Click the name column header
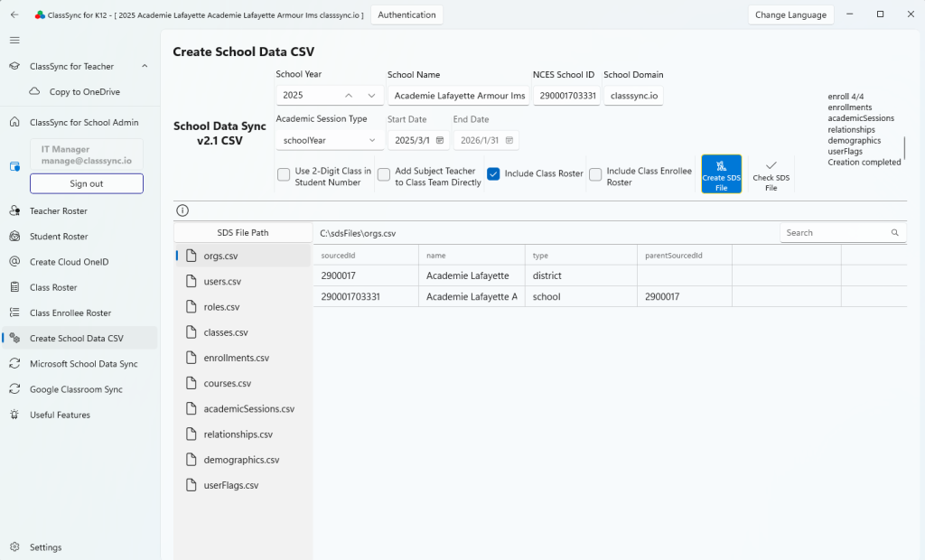The width and height of the screenshot is (925, 560). pyautogui.click(x=472, y=256)
